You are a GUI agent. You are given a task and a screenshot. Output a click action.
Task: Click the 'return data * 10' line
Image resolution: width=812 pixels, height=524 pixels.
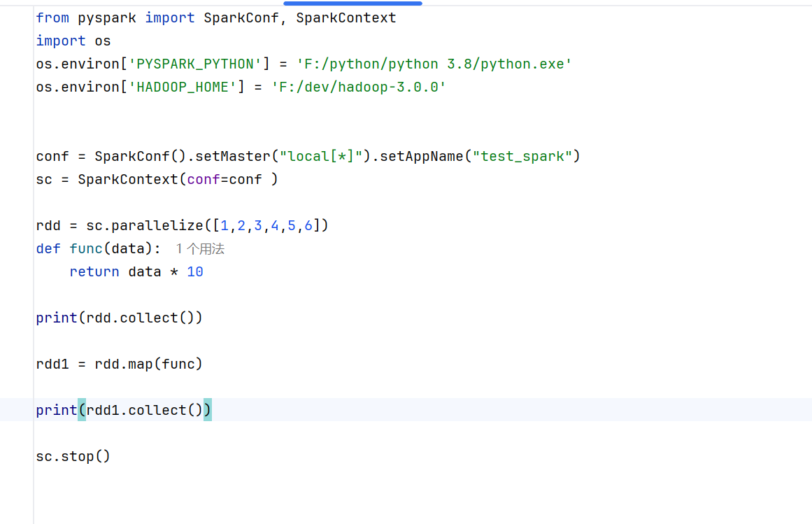[x=136, y=272]
